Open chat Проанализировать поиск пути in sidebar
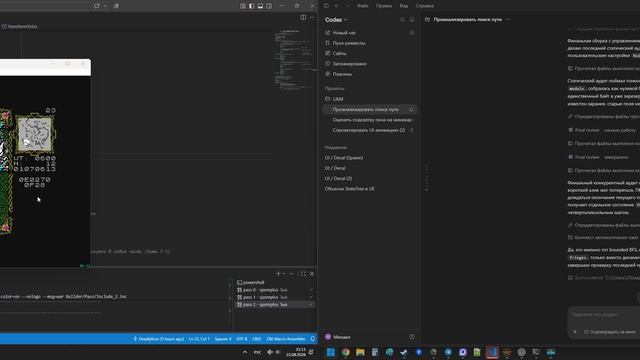 [370, 109]
